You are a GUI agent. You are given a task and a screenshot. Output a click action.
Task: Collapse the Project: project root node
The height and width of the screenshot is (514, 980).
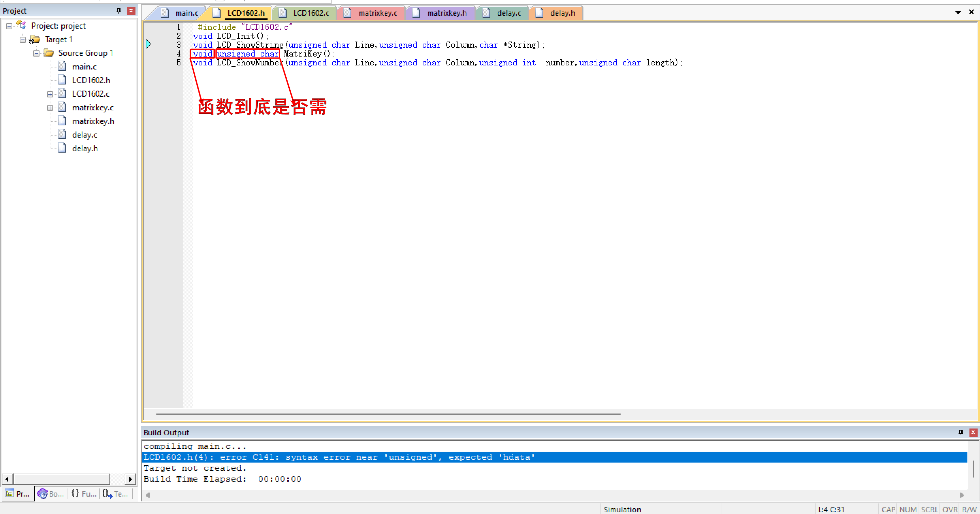click(x=9, y=26)
